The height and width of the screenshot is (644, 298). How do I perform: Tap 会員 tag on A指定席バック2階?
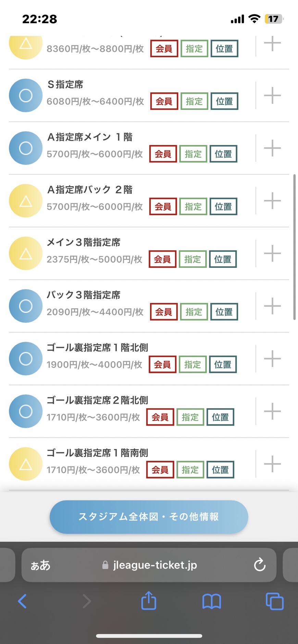(x=163, y=207)
